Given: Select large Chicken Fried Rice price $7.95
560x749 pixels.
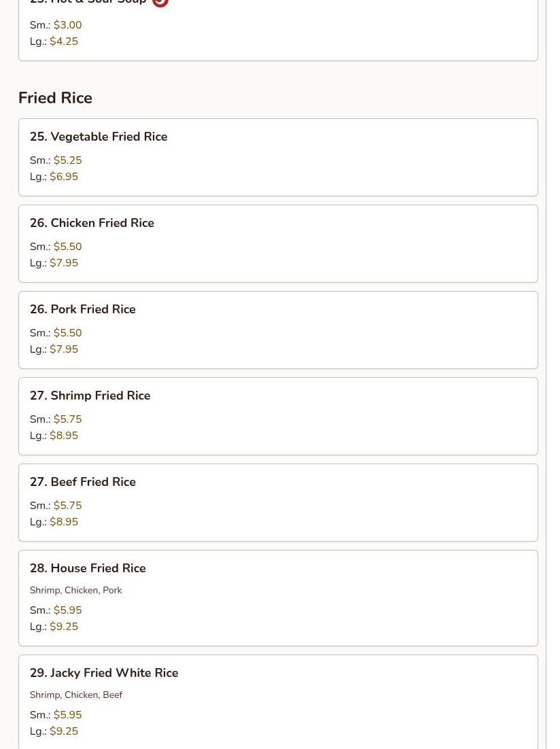Looking at the screenshot, I should pyautogui.click(x=64, y=263).
